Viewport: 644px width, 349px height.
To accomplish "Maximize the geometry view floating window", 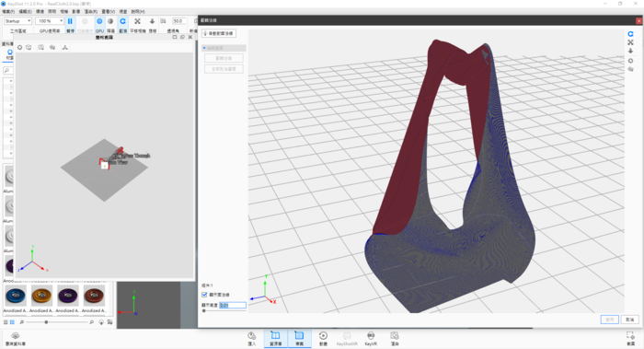I will pos(175,37).
